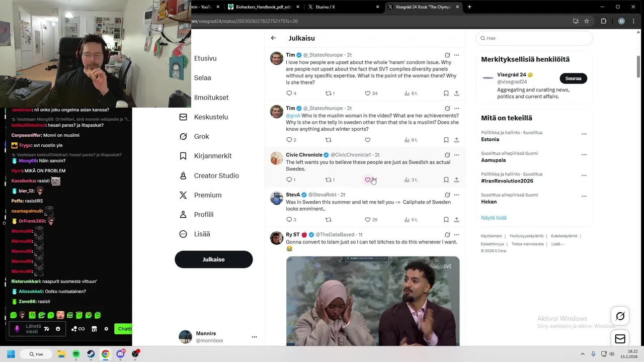Open Premium in sidebar
The width and height of the screenshot is (644, 362).
(200, 195)
